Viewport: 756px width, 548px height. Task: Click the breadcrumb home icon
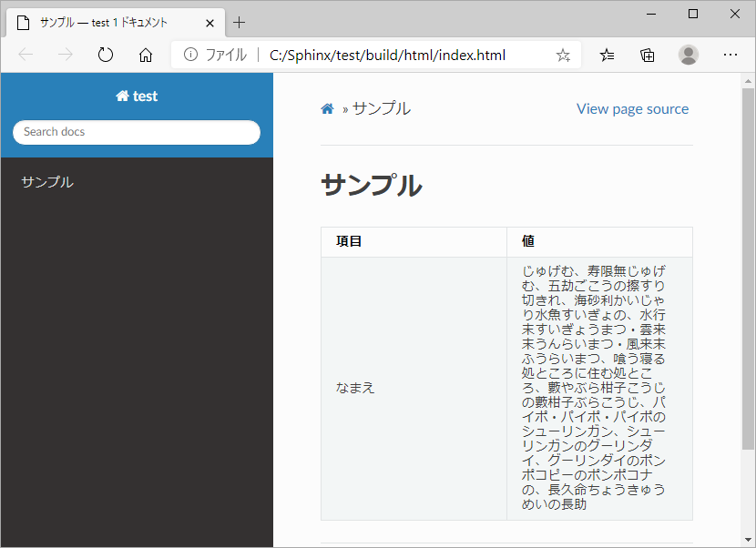327,109
